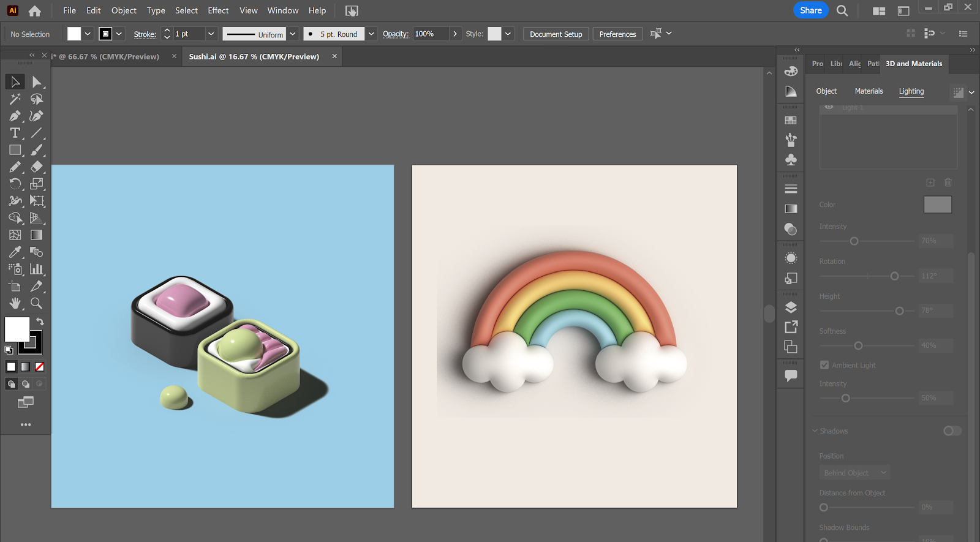
Task: Select the Zoom tool
Action: [x=37, y=303]
